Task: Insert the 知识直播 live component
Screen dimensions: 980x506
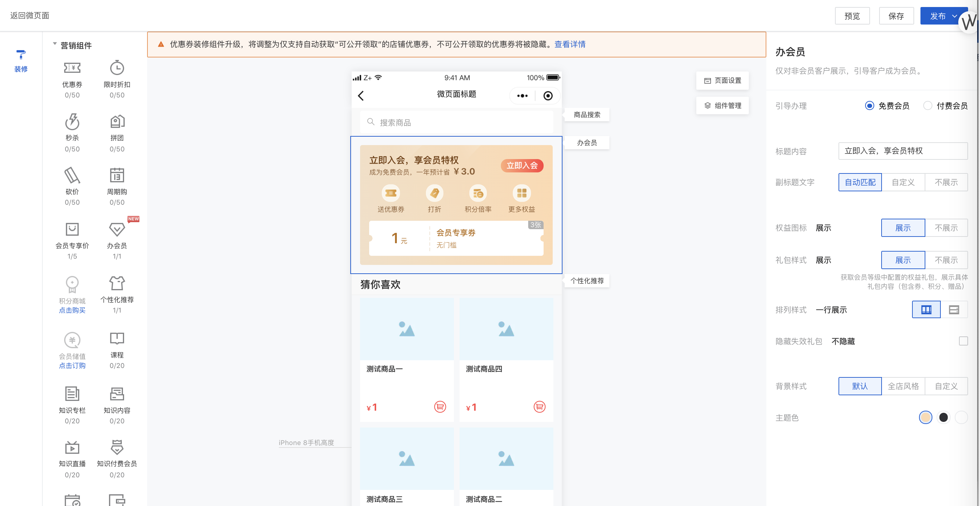Action: click(x=72, y=448)
